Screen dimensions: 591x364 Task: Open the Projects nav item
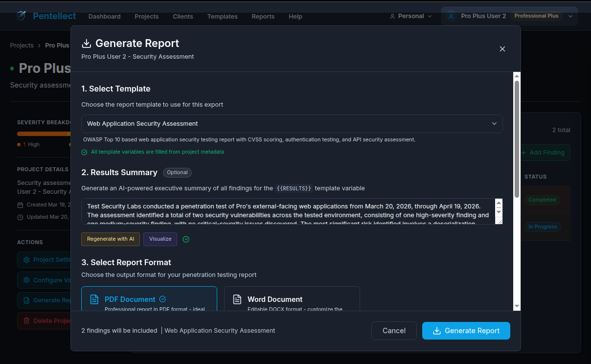coord(147,16)
